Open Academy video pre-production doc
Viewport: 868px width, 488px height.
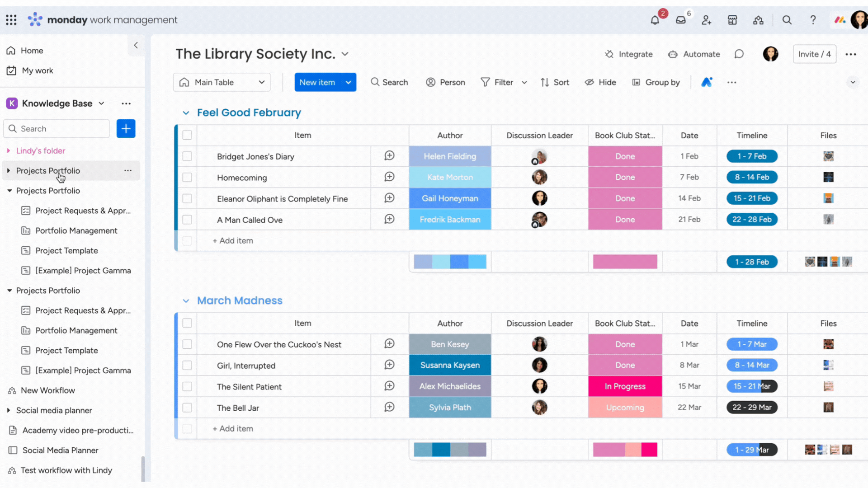[x=78, y=430]
